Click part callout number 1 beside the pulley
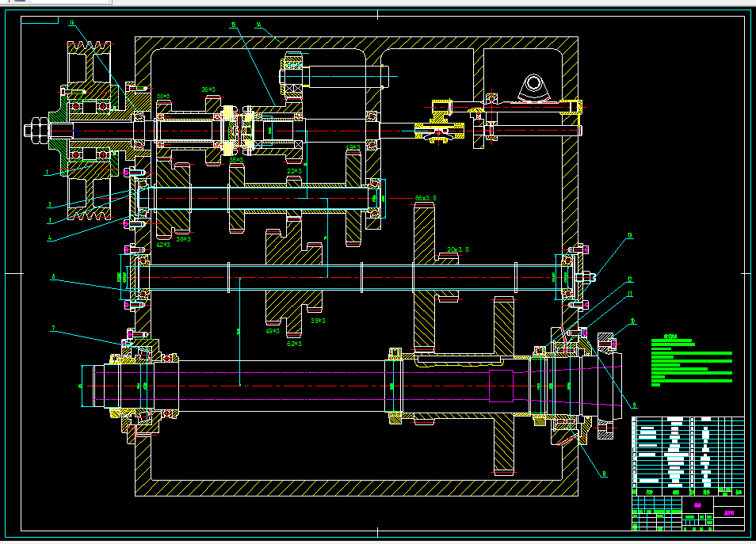 [47, 172]
